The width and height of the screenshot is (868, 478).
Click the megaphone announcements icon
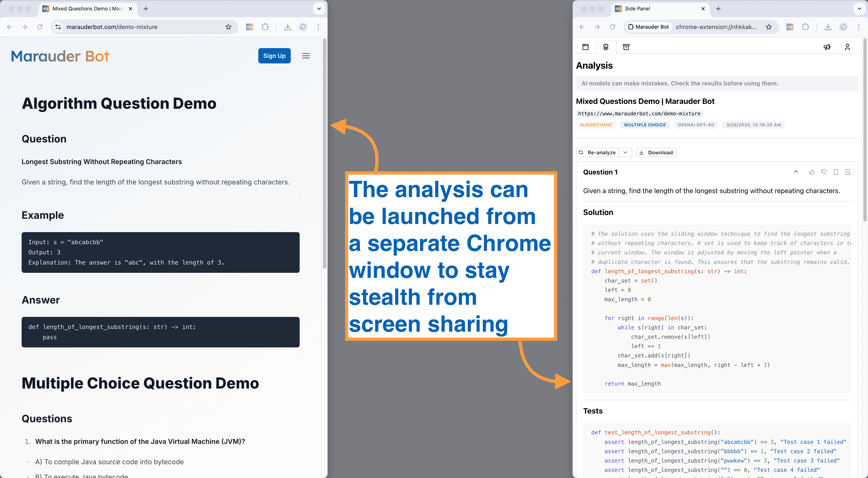827,47
